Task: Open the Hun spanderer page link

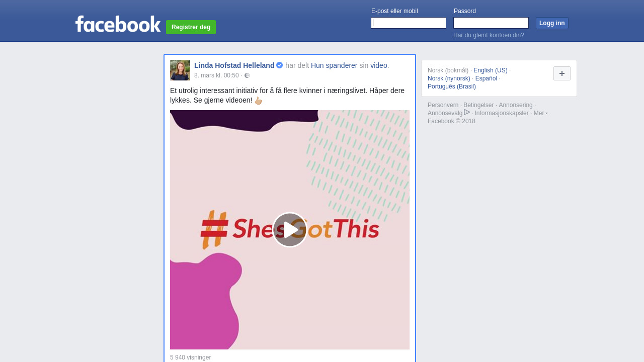Action: 334,65
